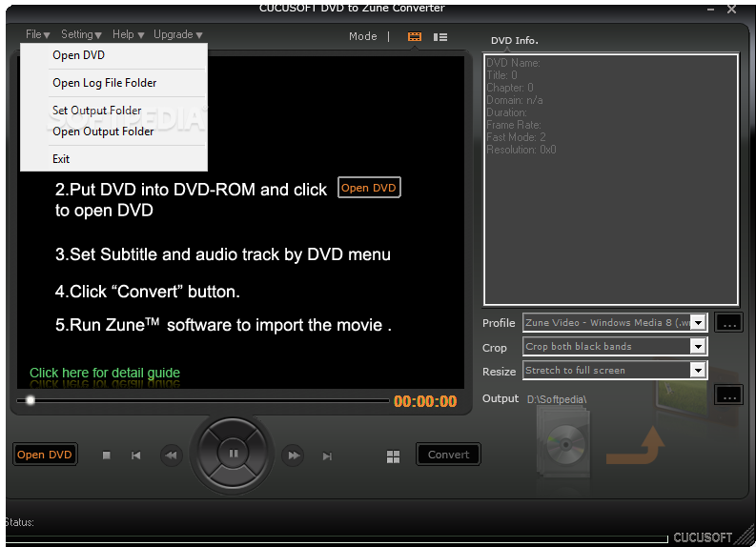The image size is (756, 547).
Task: Jump to the previous chapter
Action: pyautogui.click(x=136, y=456)
